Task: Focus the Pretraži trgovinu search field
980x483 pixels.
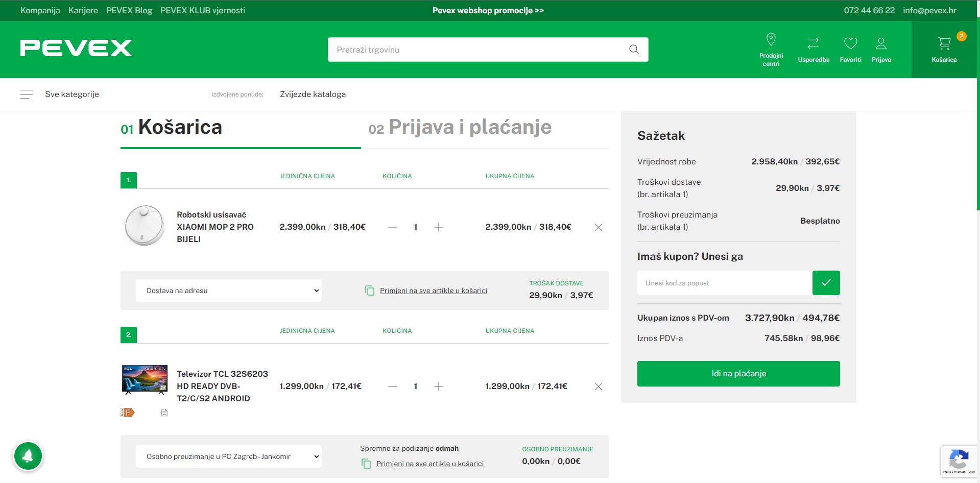Action: 477,50
